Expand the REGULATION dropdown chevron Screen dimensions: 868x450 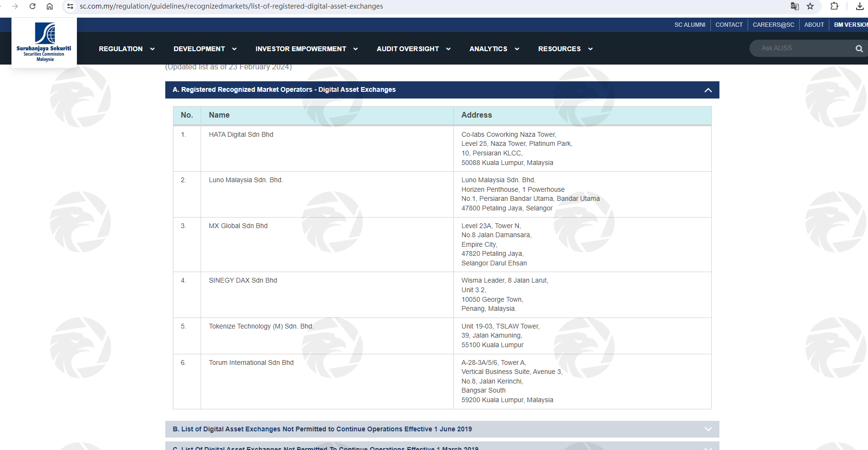[x=152, y=49]
